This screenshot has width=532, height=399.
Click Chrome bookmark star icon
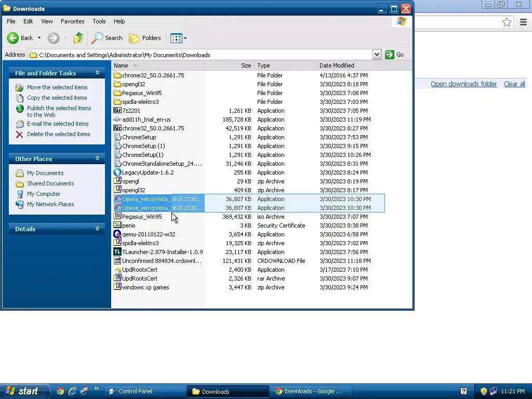pos(507,22)
